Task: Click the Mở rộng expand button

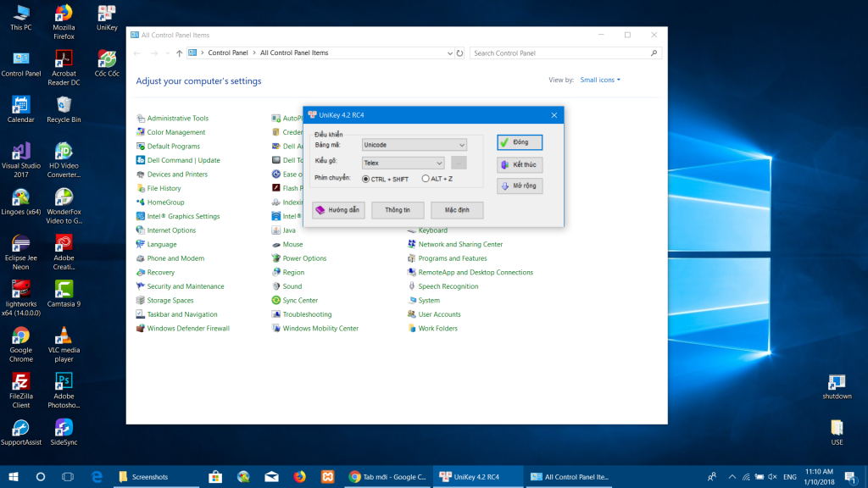Action: (520, 186)
